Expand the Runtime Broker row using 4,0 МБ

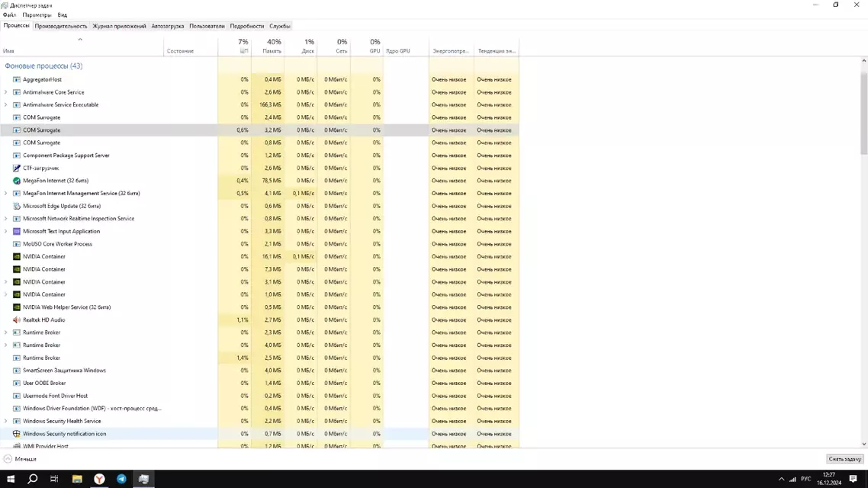tap(5, 345)
